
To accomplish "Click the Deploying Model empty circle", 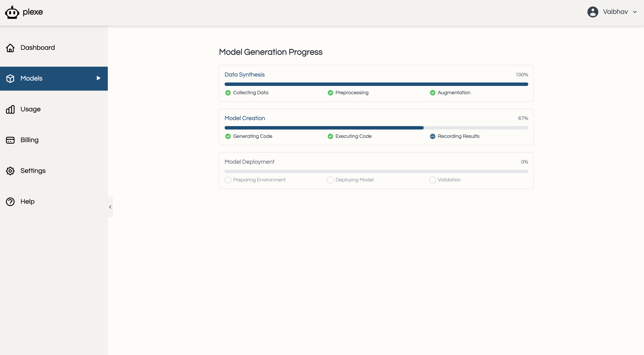I will click(x=330, y=180).
